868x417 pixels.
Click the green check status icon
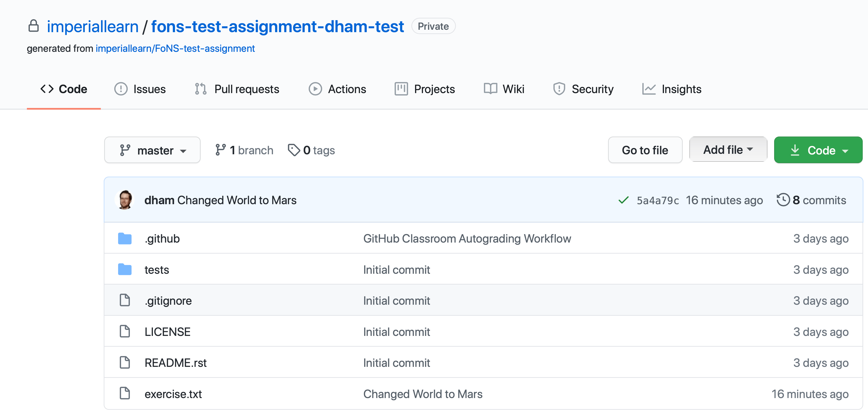point(623,200)
